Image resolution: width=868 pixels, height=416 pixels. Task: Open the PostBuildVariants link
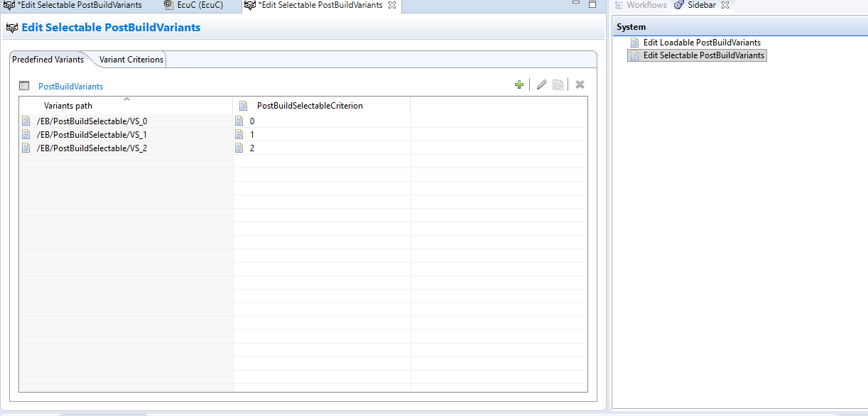pos(71,87)
